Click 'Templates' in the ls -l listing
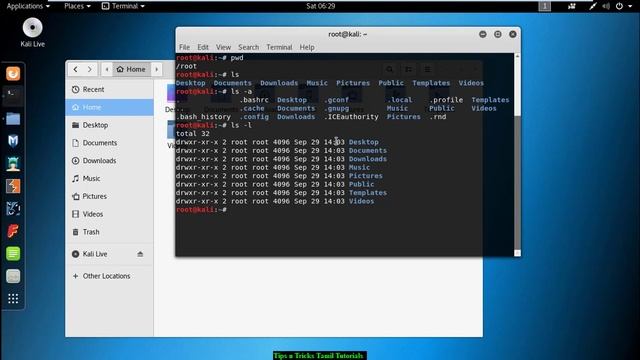Image resolution: width=640 pixels, height=360 pixels. [x=368, y=193]
